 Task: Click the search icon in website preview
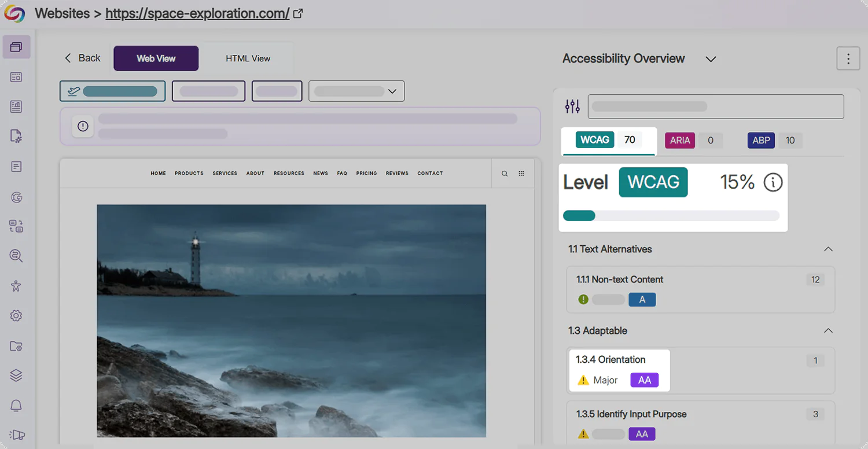pyautogui.click(x=505, y=174)
